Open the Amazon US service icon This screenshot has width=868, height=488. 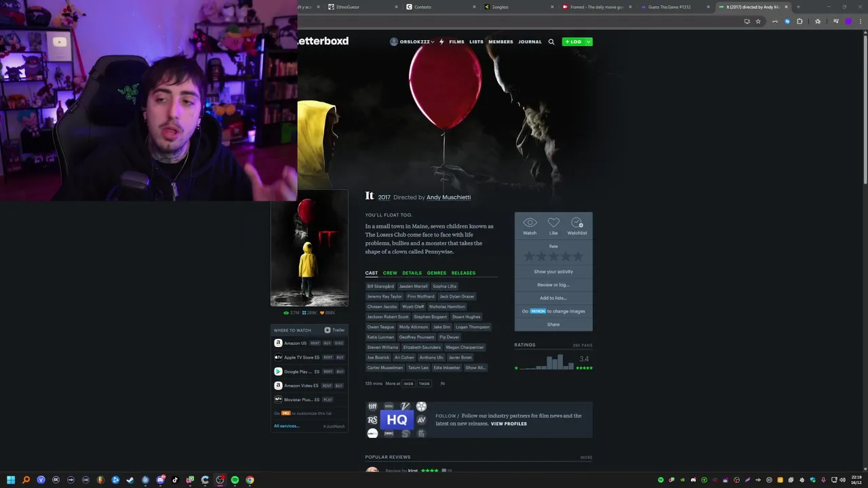click(278, 343)
